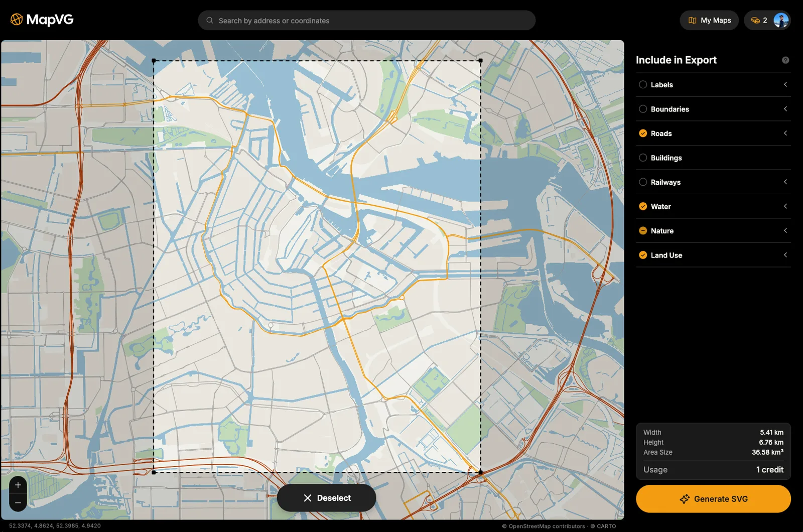This screenshot has height=532, width=803.
Task: Click the 1 credit usage value
Action: coord(769,470)
